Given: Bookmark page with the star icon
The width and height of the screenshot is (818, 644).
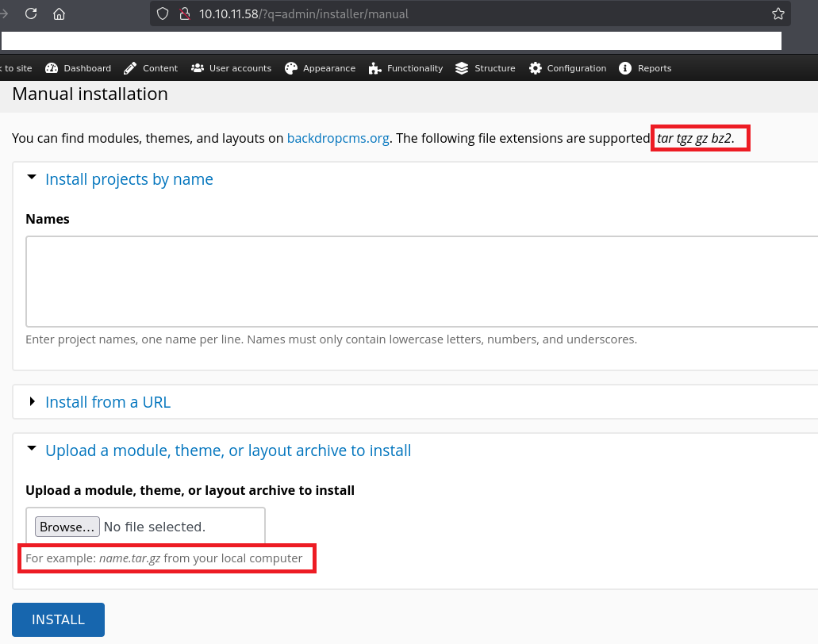Looking at the screenshot, I should tap(778, 13).
